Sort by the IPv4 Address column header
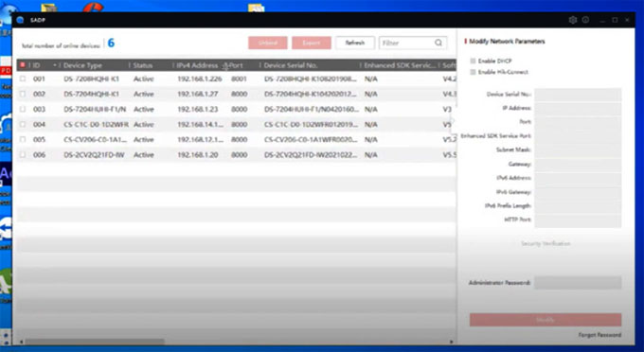 [x=197, y=65]
